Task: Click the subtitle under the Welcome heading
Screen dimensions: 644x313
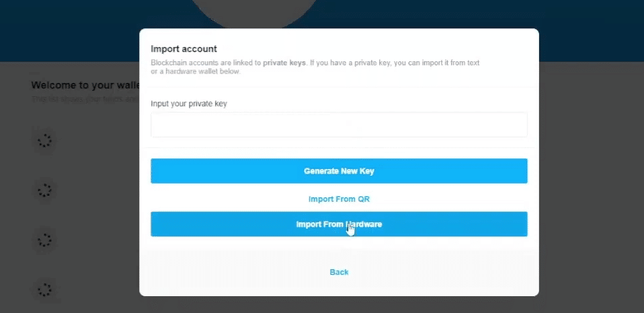Action: pos(85,100)
